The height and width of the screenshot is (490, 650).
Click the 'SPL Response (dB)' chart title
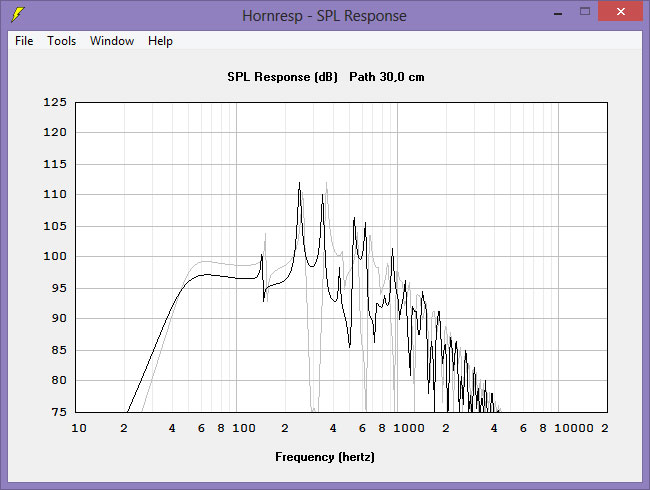pos(282,77)
